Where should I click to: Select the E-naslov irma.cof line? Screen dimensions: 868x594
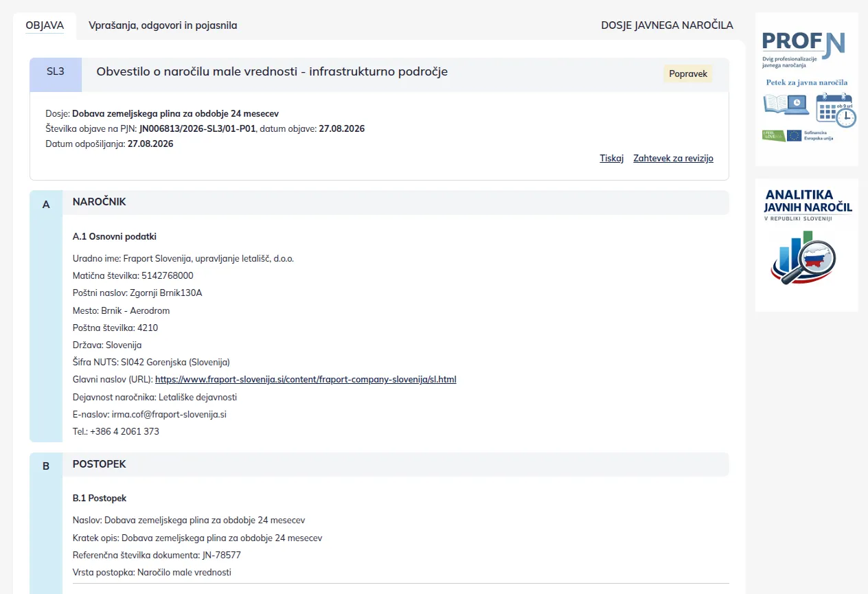pos(150,414)
